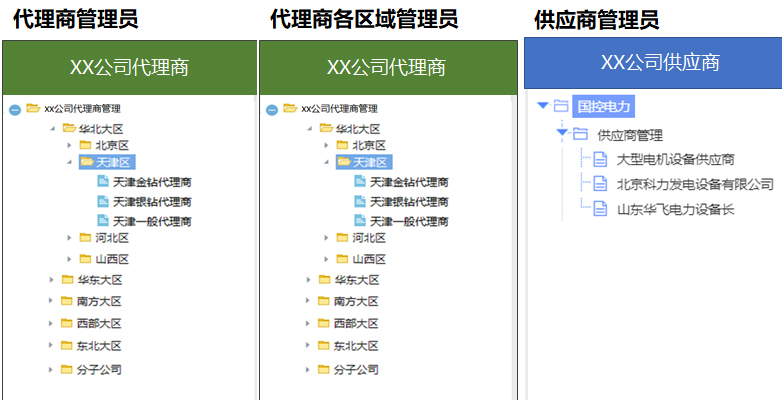Click the root folder icon in middle tree
The width and height of the screenshot is (782, 400).
click(290, 108)
